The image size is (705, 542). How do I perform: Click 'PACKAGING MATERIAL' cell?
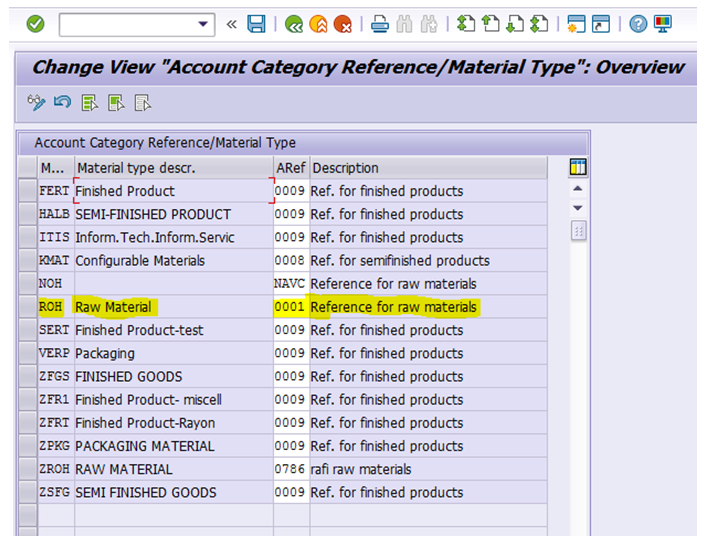(174, 446)
